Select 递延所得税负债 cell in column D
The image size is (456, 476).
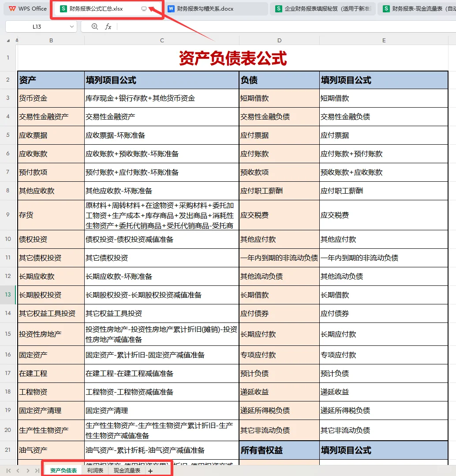(279, 410)
